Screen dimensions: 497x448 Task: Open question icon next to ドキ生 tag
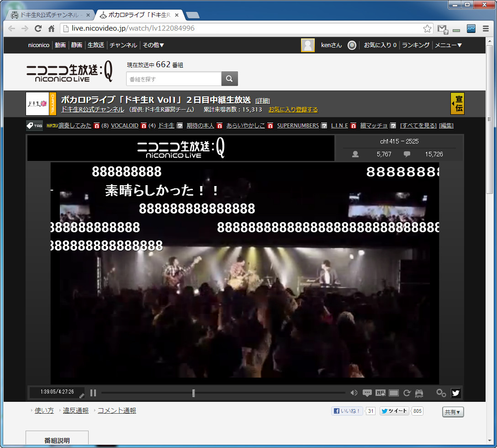(180, 126)
